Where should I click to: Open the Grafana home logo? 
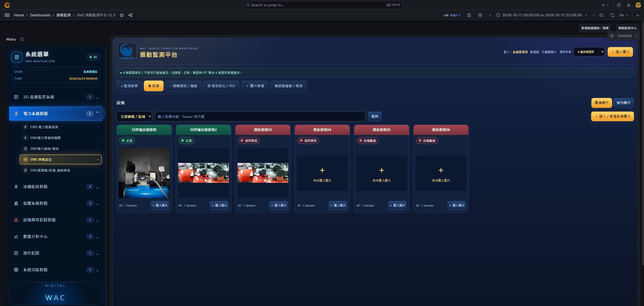tap(7, 5)
